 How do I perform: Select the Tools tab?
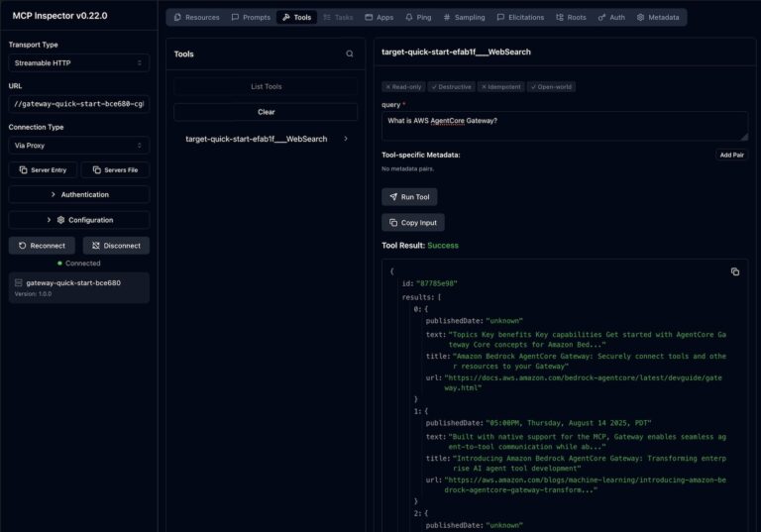[x=296, y=18]
